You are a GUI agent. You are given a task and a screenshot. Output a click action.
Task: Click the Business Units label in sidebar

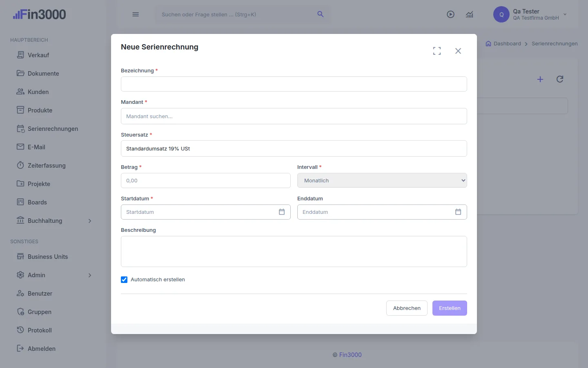coord(48,257)
